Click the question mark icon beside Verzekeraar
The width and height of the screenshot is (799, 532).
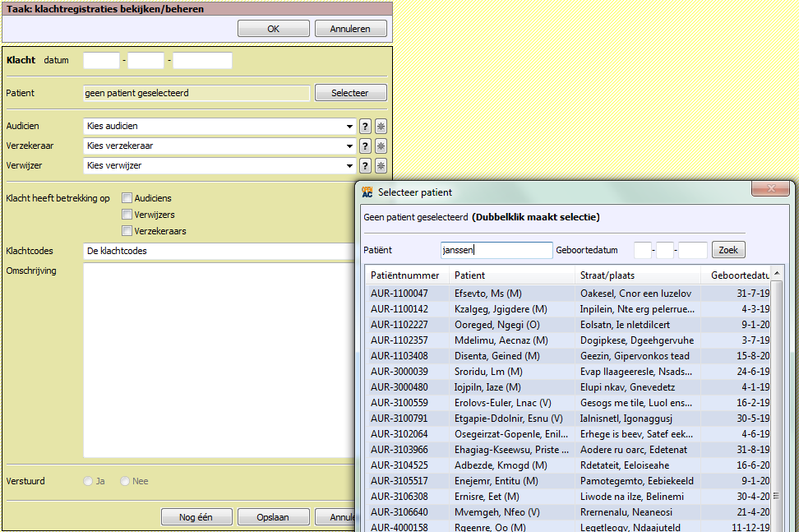(x=366, y=146)
